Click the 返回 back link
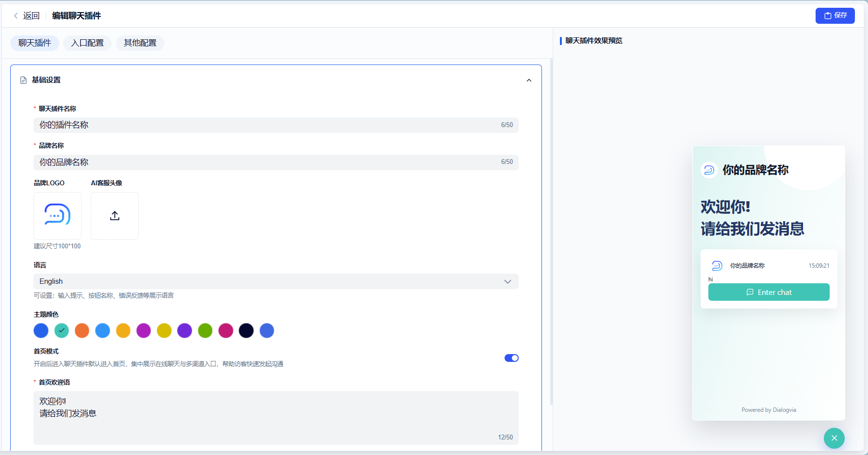This screenshot has width=868, height=455. point(31,16)
